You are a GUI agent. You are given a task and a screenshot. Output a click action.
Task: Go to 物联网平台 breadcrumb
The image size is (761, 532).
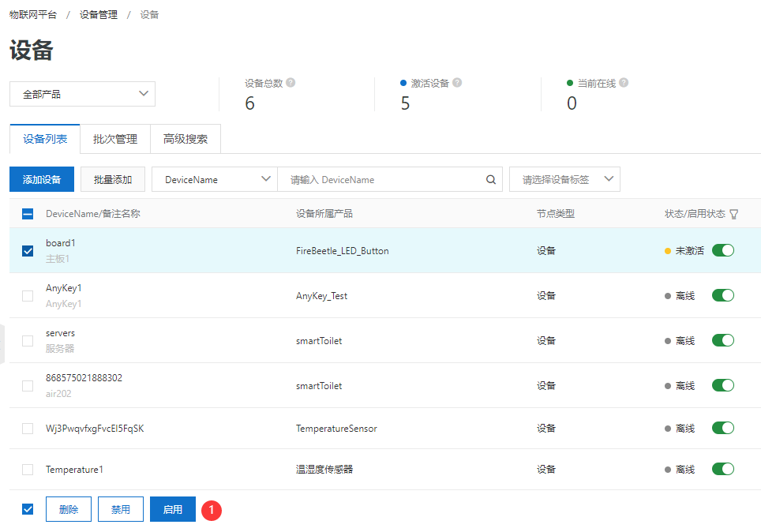coord(33,14)
